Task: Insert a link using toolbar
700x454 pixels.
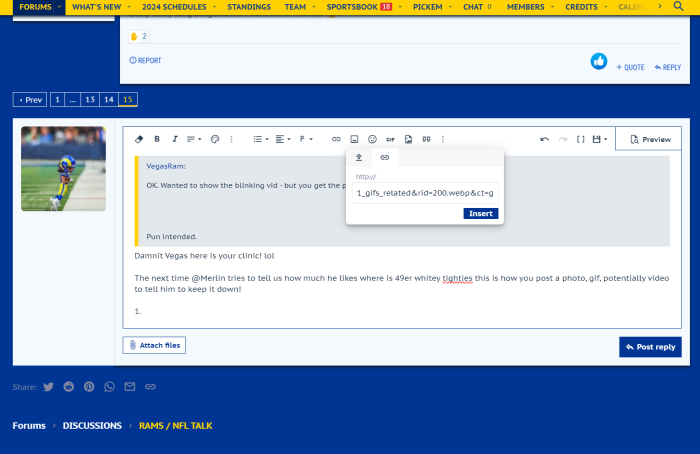Action: [336, 139]
